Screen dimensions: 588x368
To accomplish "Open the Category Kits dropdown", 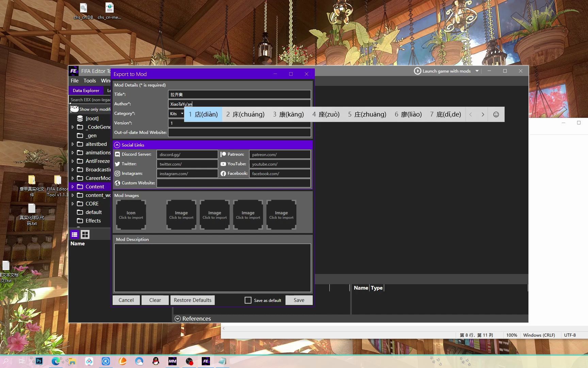I will [x=177, y=113].
